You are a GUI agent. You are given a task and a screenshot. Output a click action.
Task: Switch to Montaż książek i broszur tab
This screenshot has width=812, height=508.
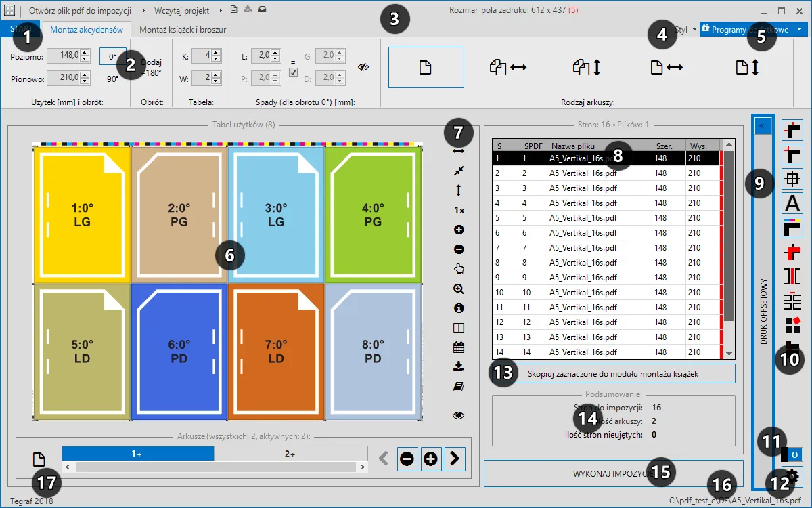(183, 30)
